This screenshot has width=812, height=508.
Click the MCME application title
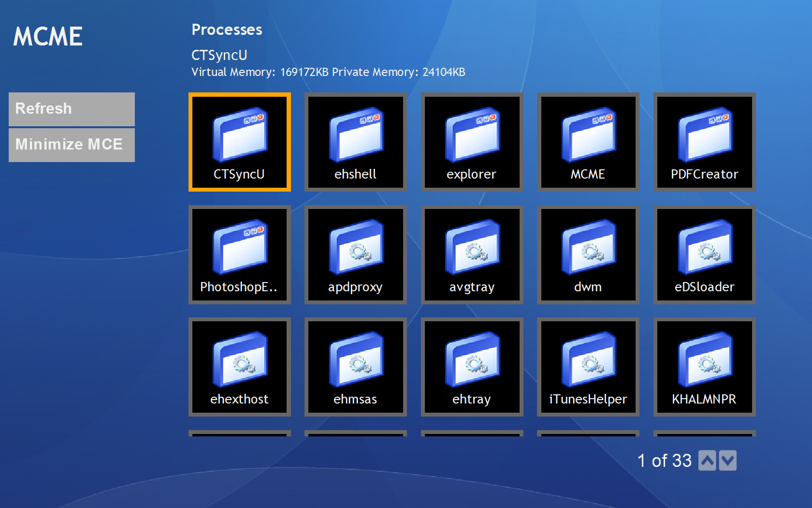pyautogui.click(x=48, y=37)
